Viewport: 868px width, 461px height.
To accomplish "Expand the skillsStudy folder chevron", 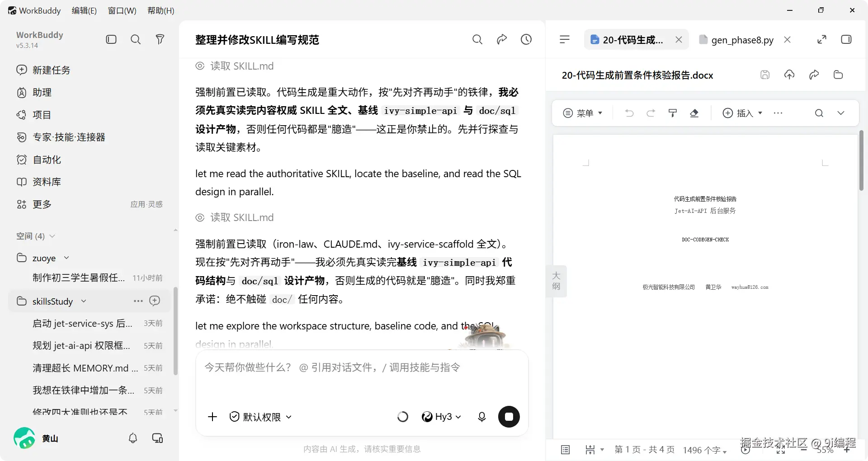I will pos(84,301).
